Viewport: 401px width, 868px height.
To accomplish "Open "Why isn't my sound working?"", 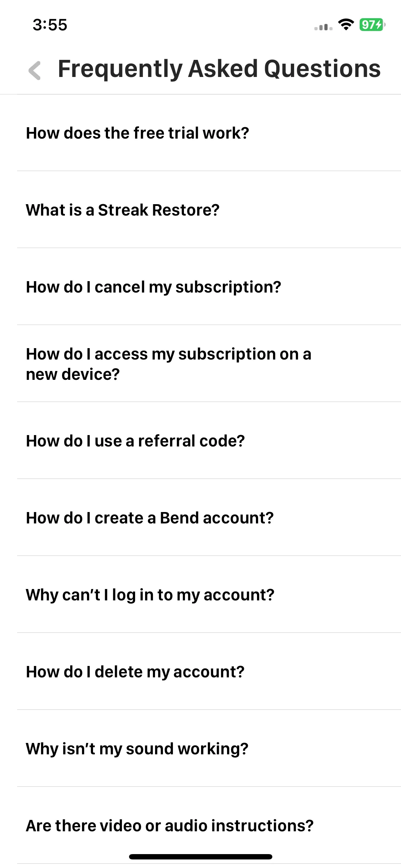I will tap(137, 749).
